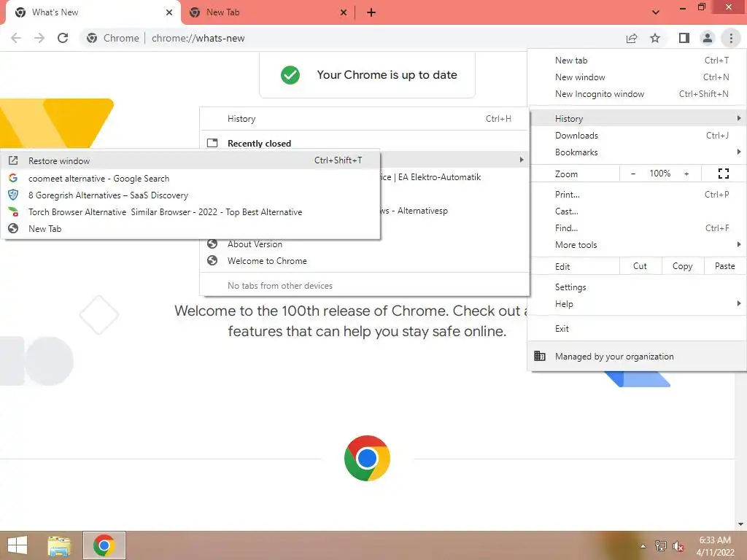Bookmark this page with the star icon

pyautogui.click(x=655, y=38)
